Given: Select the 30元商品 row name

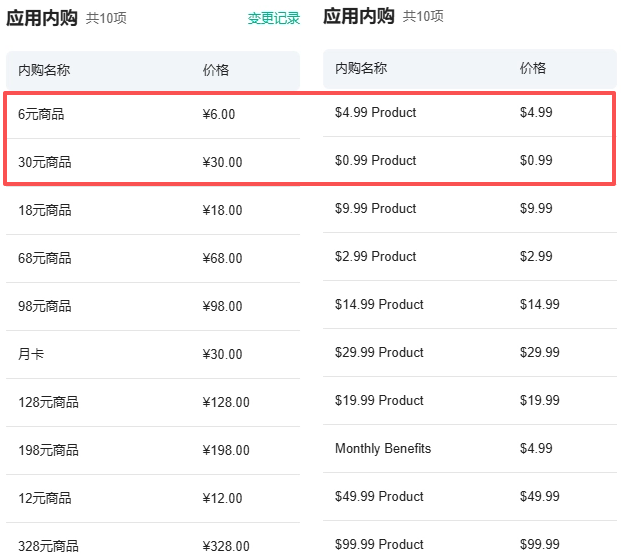Looking at the screenshot, I should point(44,162).
